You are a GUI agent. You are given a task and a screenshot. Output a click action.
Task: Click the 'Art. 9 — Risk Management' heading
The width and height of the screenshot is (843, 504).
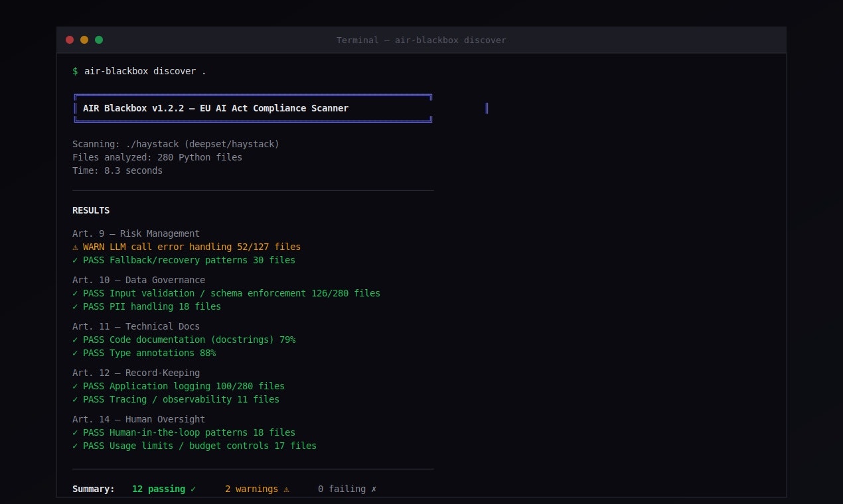coord(136,233)
